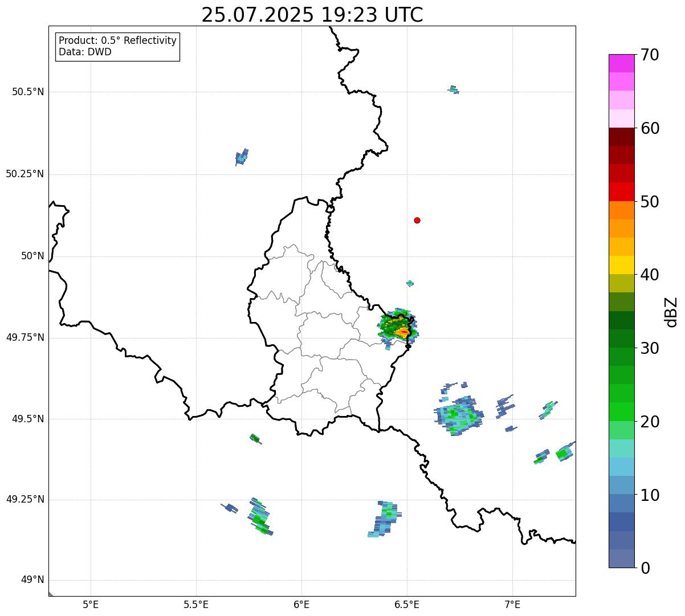Click the 49.5°N latitude label
This screenshot has width=685, height=616.
pyautogui.click(x=28, y=419)
